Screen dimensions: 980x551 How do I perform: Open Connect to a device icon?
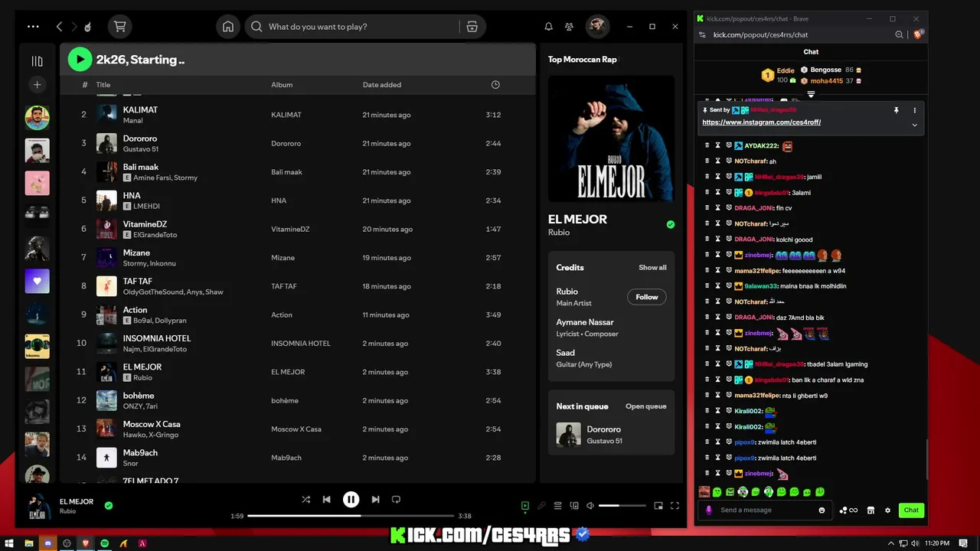(x=574, y=506)
